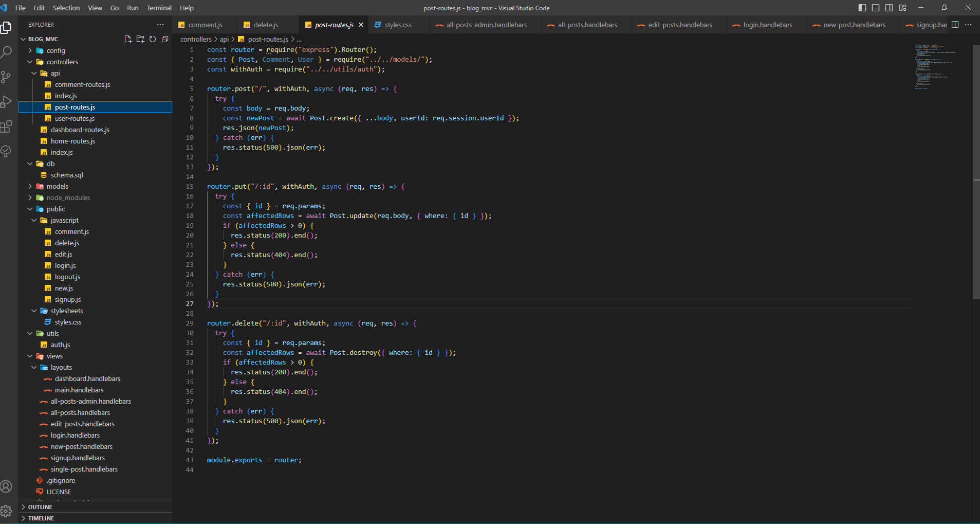980x524 pixels.
Task: Switch to the all-posts-admin.handlebars tab
Action: pos(486,25)
